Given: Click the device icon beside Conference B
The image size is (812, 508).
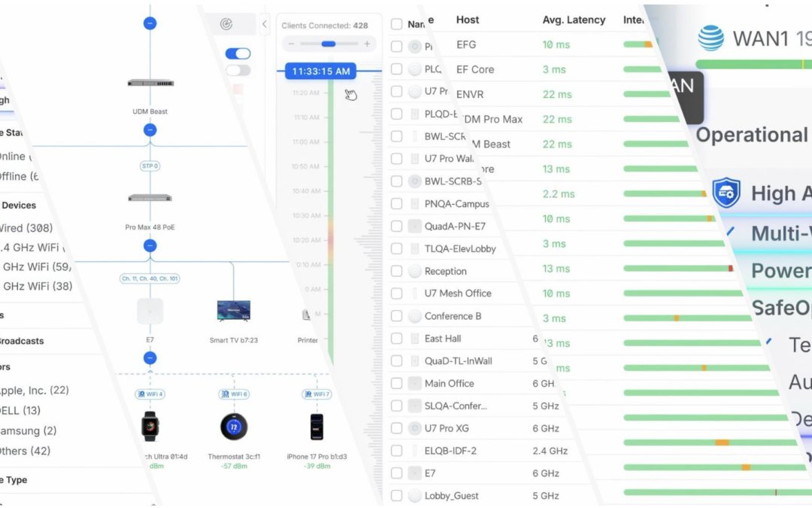Looking at the screenshot, I should pyautogui.click(x=414, y=315).
